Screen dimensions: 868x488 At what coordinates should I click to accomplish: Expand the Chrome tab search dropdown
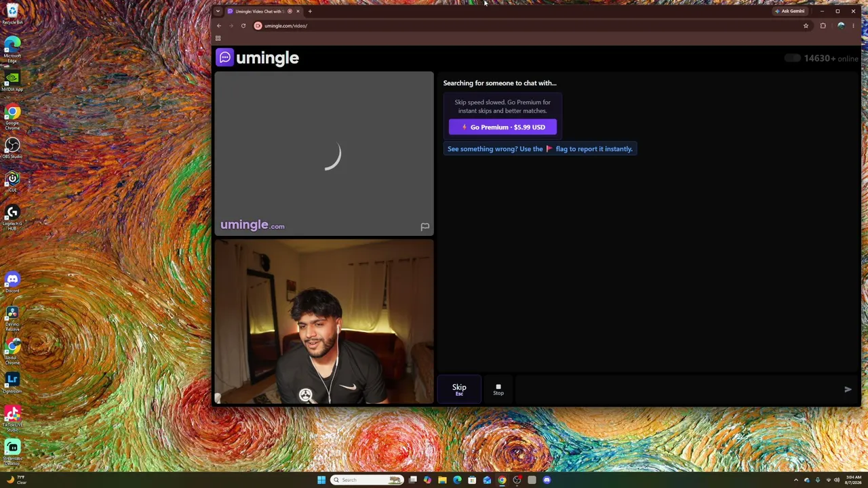tap(218, 12)
